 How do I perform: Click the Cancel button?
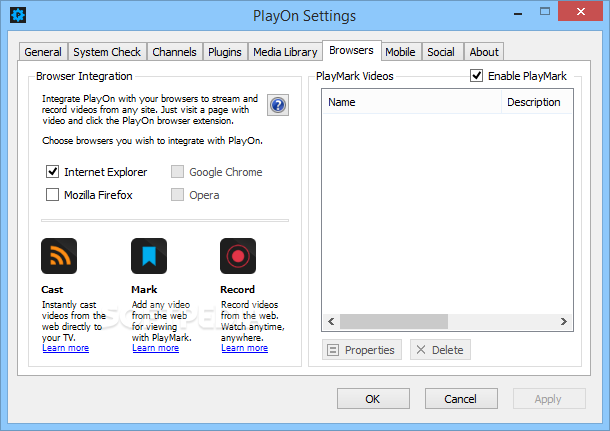[461, 399]
